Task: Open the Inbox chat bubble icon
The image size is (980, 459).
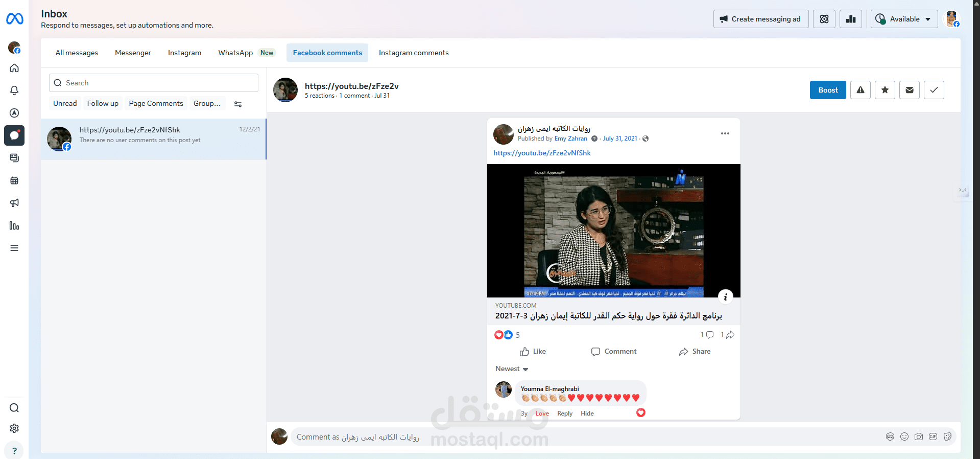Action: click(14, 135)
